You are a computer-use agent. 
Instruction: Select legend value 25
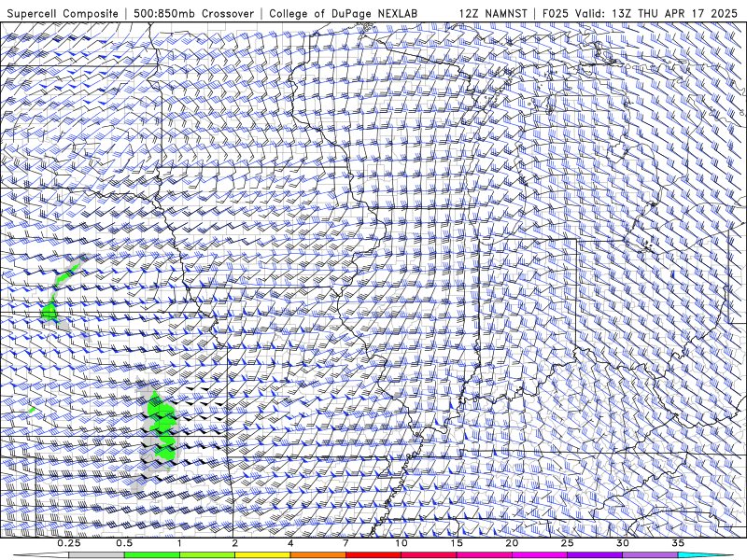pos(567,543)
